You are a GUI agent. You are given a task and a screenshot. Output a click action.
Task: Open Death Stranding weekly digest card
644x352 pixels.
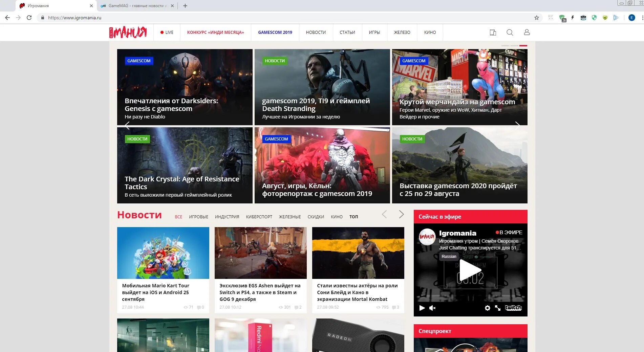click(x=322, y=87)
